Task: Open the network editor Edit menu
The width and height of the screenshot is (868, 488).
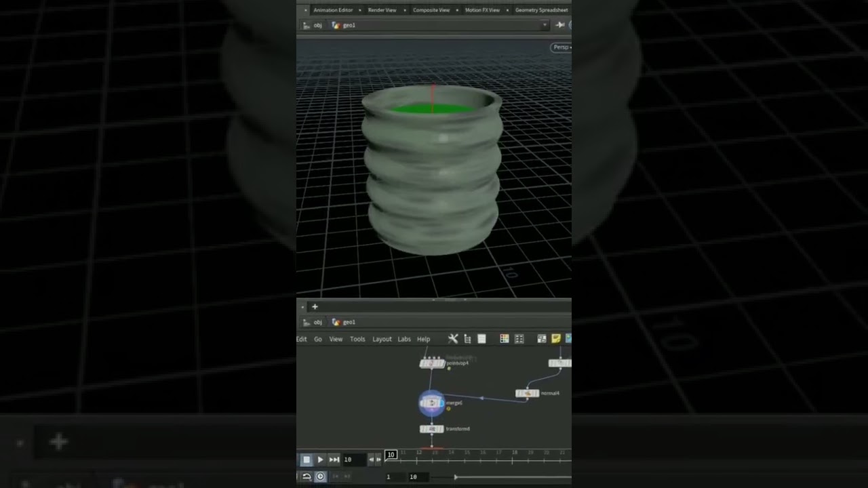Action: (x=301, y=339)
